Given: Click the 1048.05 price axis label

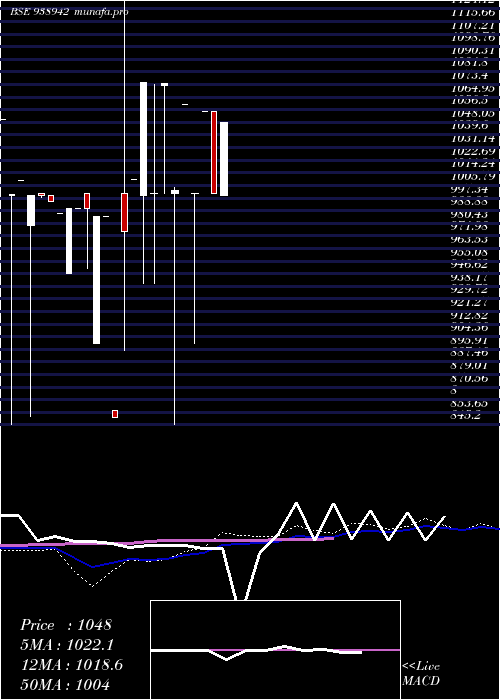Looking at the screenshot, I should point(473,114).
